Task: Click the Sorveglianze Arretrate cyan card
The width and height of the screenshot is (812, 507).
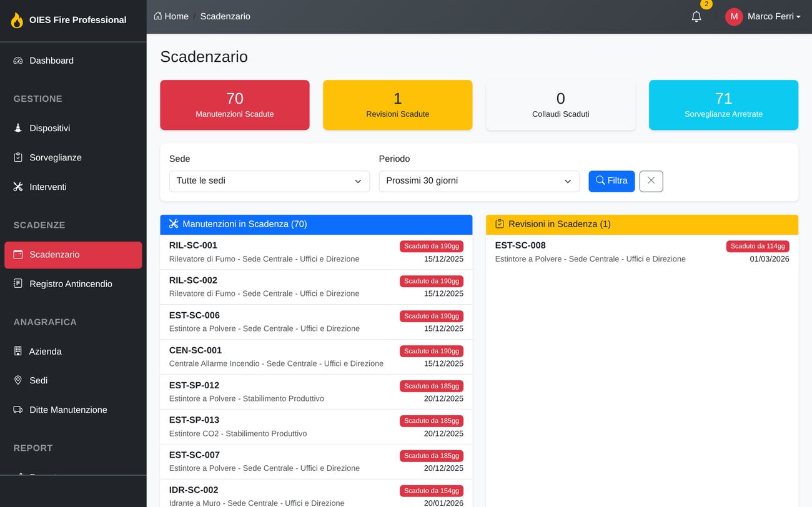Action: point(723,105)
